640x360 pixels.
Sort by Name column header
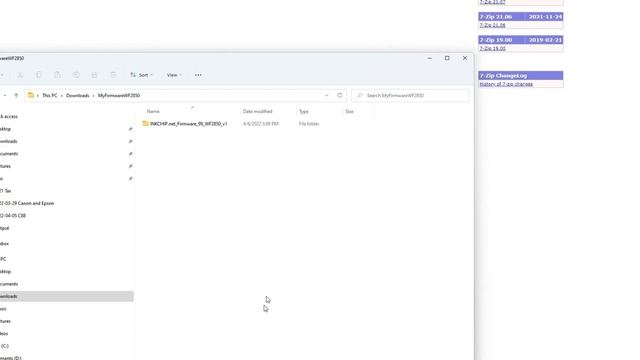[x=153, y=111]
